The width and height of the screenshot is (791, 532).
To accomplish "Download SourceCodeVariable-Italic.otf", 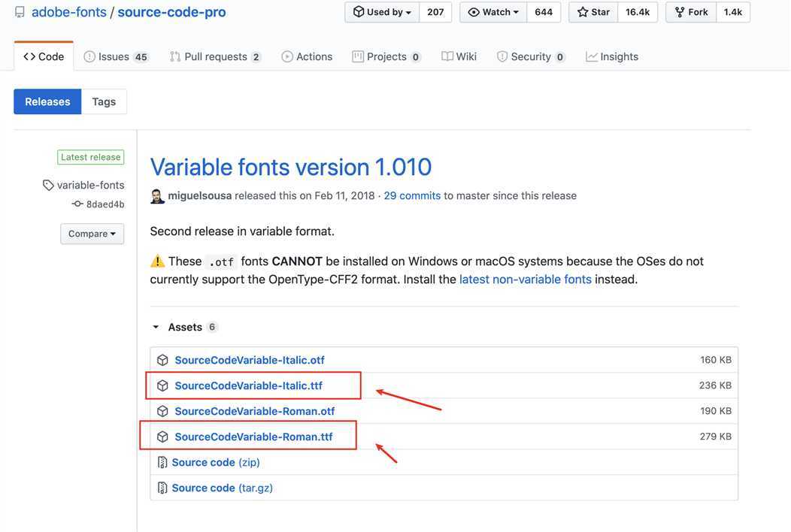I will [x=249, y=360].
